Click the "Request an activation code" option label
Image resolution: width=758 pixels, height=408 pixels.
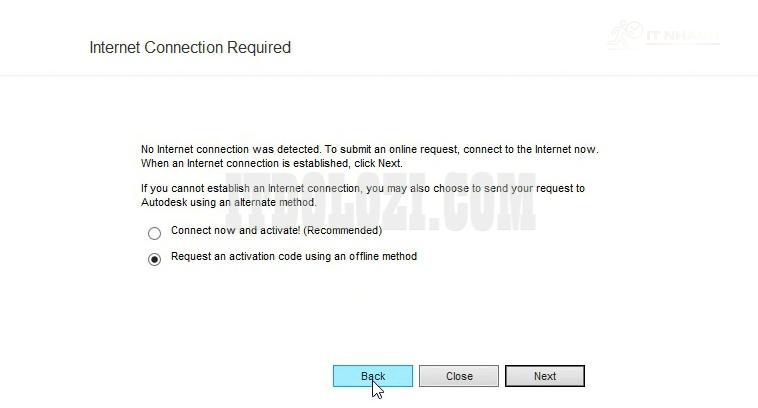click(x=293, y=256)
